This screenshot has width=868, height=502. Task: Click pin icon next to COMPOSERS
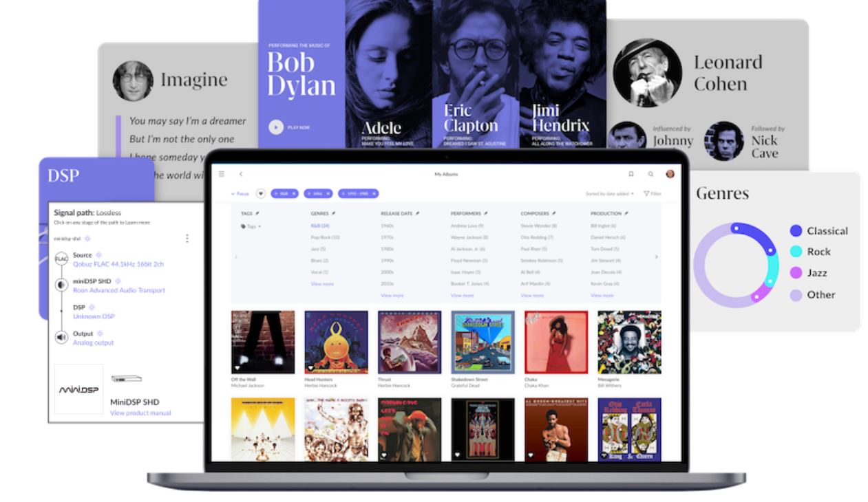pyautogui.click(x=553, y=214)
